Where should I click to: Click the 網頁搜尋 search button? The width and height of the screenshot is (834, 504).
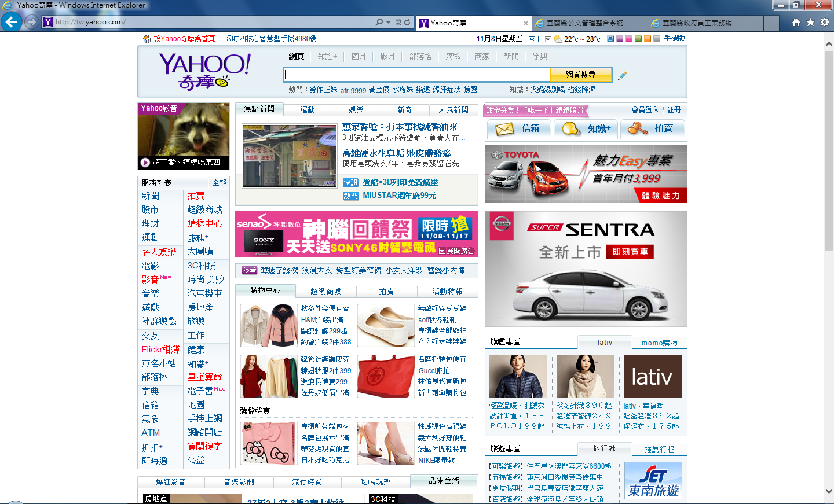[580, 75]
